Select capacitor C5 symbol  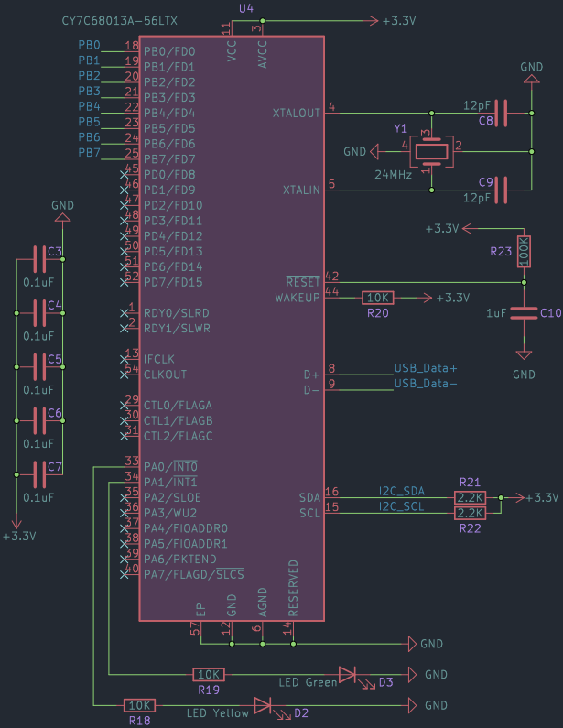click(x=39, y=367)
